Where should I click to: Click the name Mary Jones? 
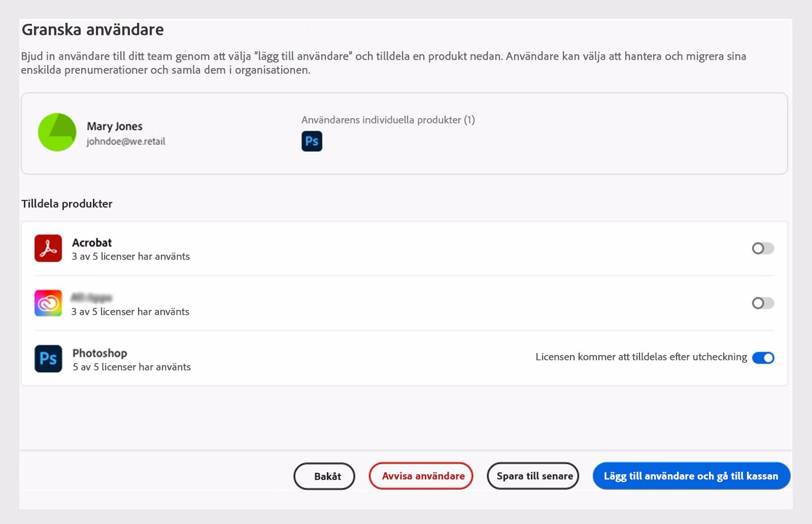click(x=115, y=126)
